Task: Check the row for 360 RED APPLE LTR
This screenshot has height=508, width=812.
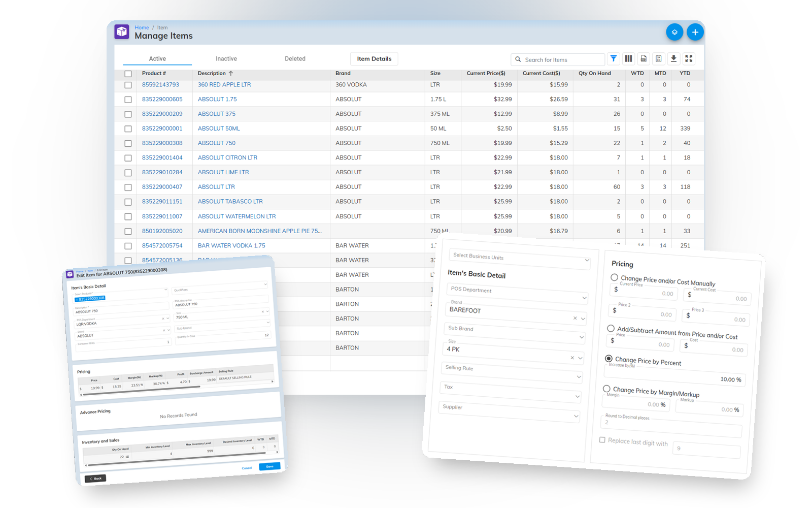Action: [x=128, y=85]
